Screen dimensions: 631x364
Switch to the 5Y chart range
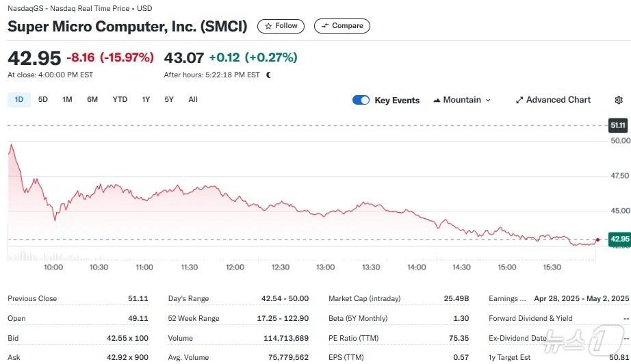click(x=169, y=99)
